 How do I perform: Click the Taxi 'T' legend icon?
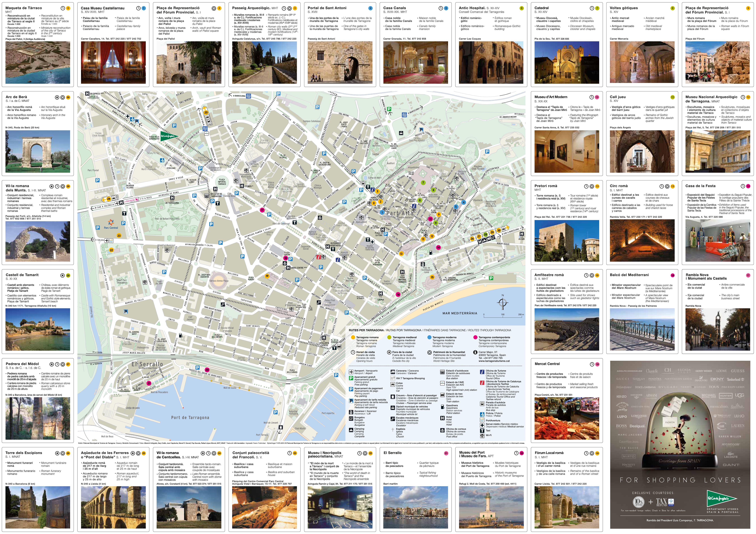click(x=482, y=431)
